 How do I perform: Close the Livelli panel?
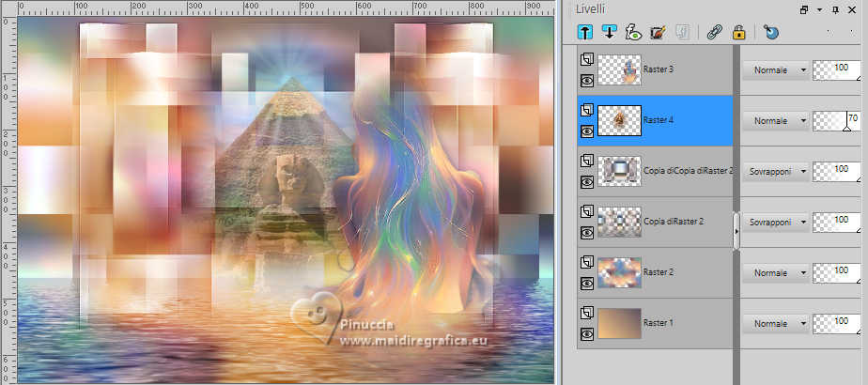coord(852,9)
